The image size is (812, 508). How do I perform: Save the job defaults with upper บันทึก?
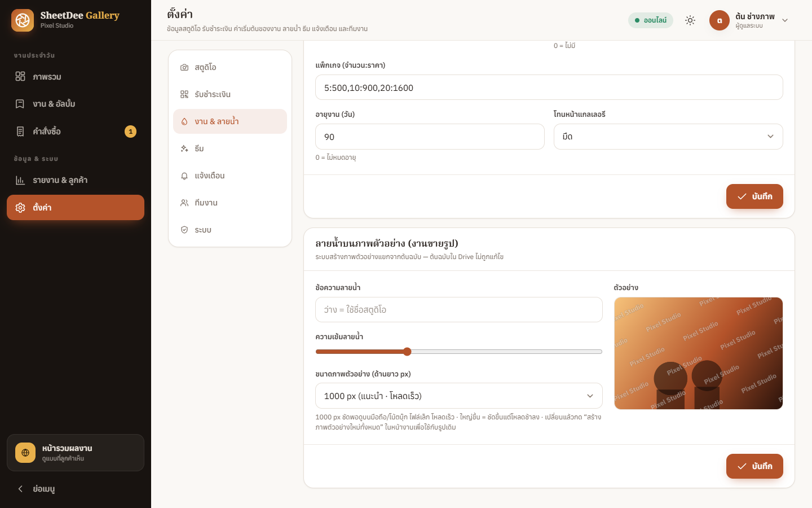[x=754, y=196]
